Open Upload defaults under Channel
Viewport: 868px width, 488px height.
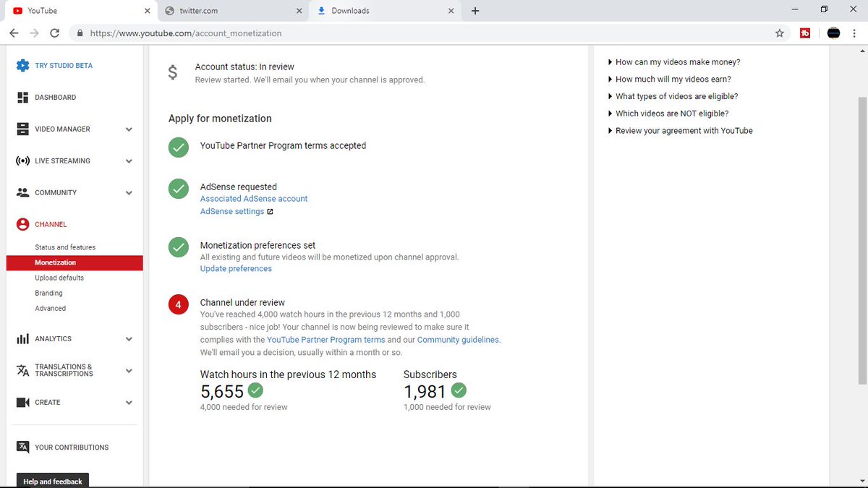pyautogui.click(x=59, y=278)
